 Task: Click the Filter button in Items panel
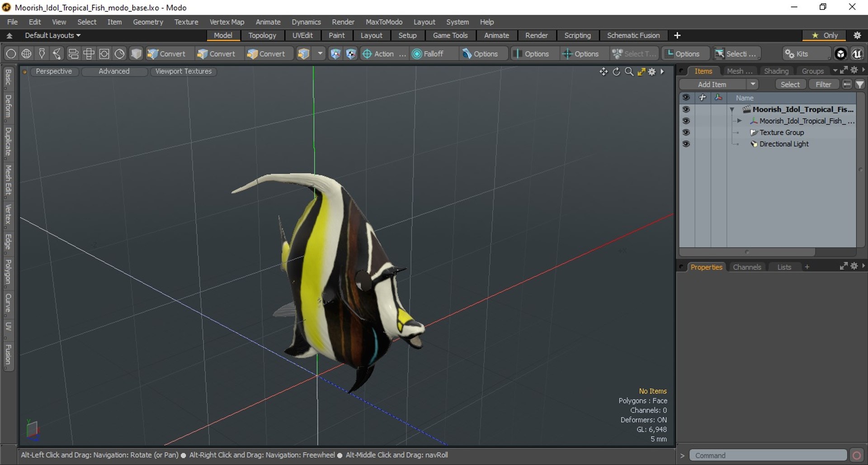click(823, 85)
